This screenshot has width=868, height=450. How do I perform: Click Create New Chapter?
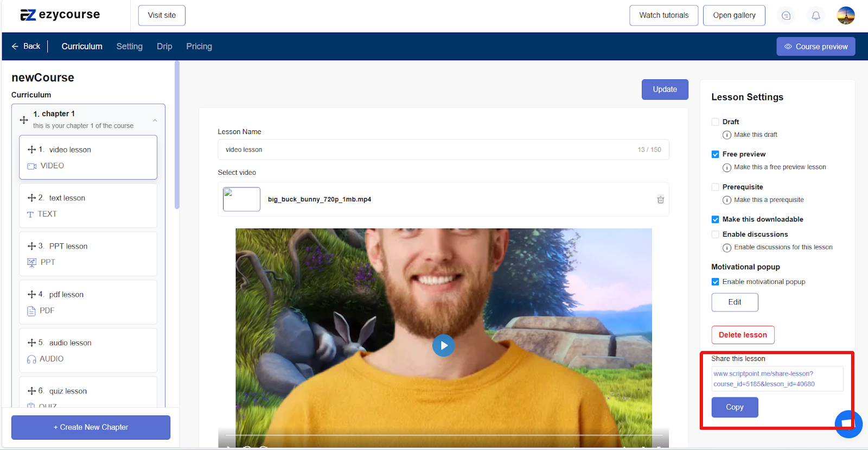(91, 427)
